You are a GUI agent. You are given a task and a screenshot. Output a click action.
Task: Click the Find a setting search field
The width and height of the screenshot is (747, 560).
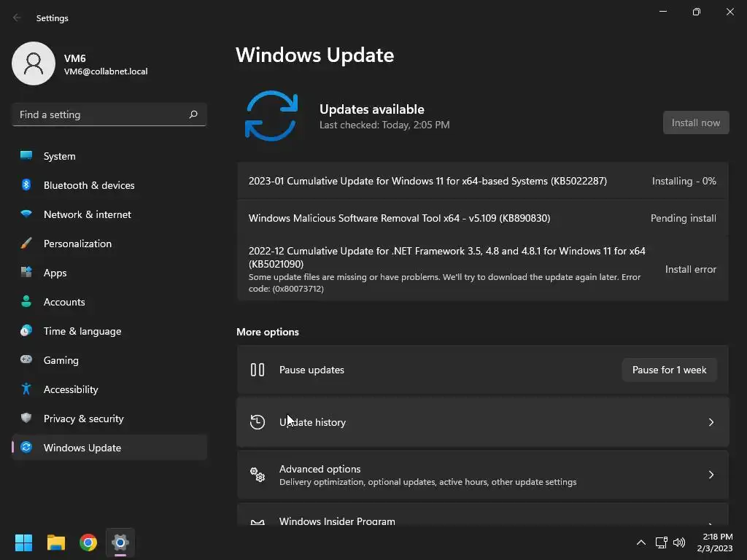pos(109,114)
